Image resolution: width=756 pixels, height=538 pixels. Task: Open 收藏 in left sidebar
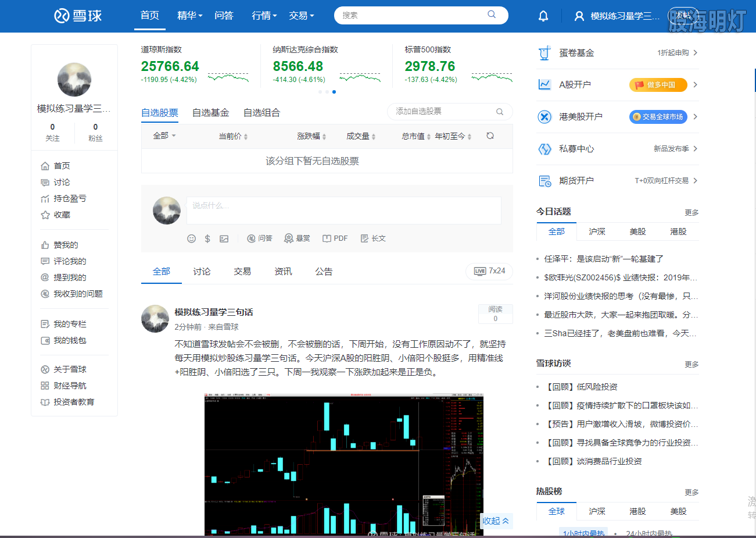click(x=56, y=215)
